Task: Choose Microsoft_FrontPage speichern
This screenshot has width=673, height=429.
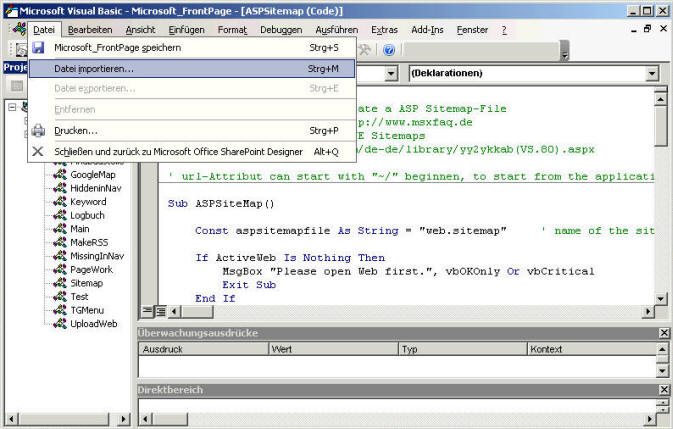Action: click(192, 48)
